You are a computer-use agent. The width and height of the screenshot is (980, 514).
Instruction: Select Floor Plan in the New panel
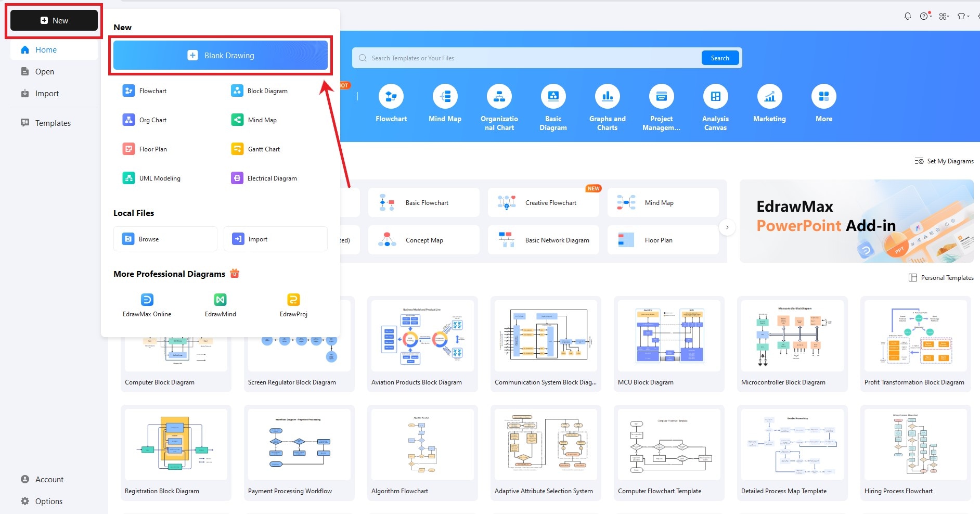[x=145, y=149]
